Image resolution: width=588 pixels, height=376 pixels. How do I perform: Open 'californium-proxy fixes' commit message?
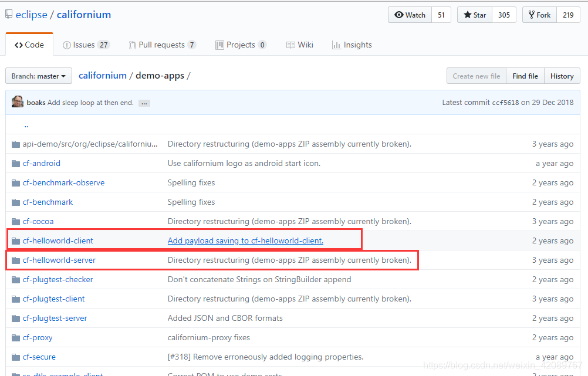pyautogui.click(x=208, y=338)
